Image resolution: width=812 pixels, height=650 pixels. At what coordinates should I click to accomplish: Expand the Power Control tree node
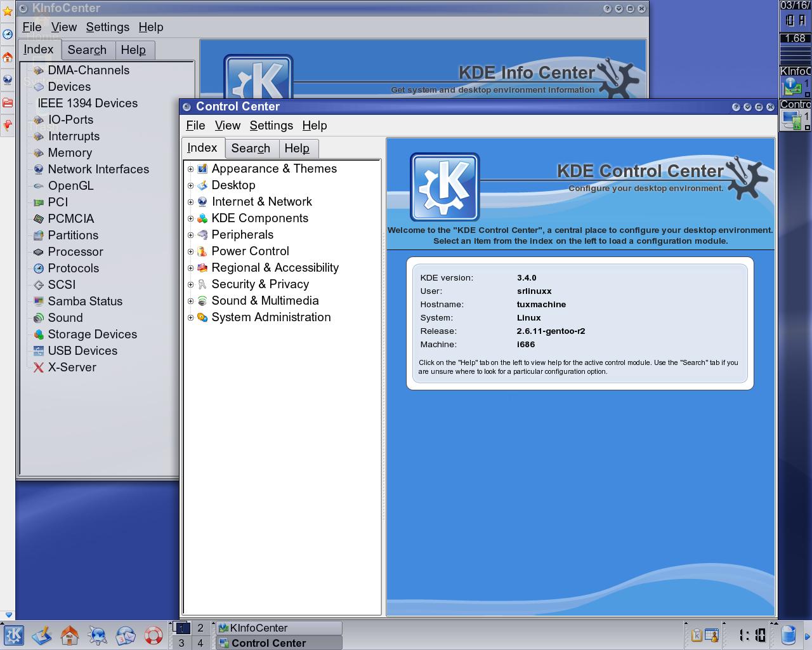[x=190, y=251]
